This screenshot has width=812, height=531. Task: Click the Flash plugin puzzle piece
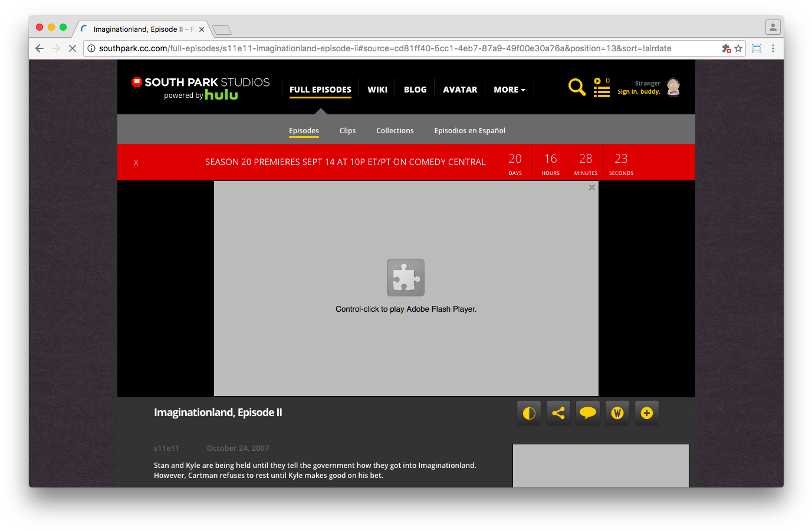pyautogui.click(x=406, y=278)
